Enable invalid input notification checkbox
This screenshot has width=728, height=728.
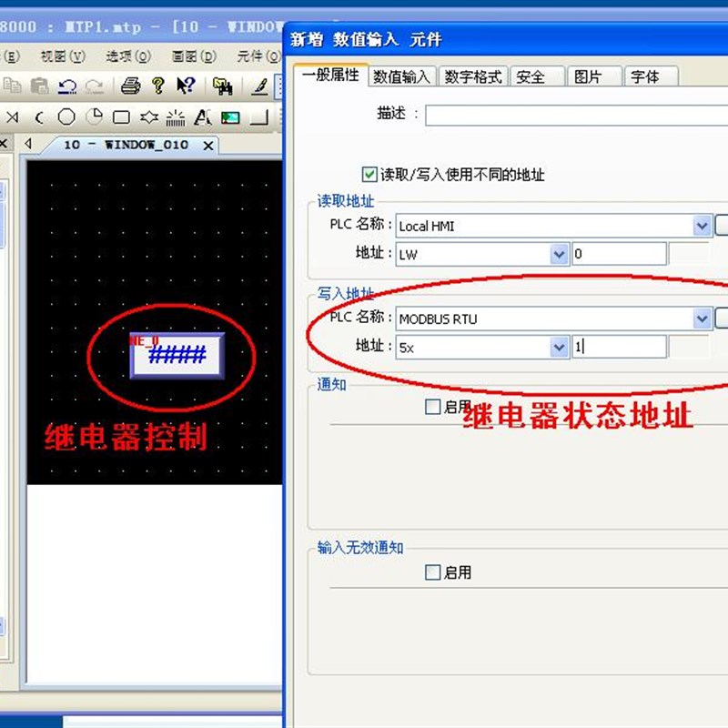click(x=433, y=572)
